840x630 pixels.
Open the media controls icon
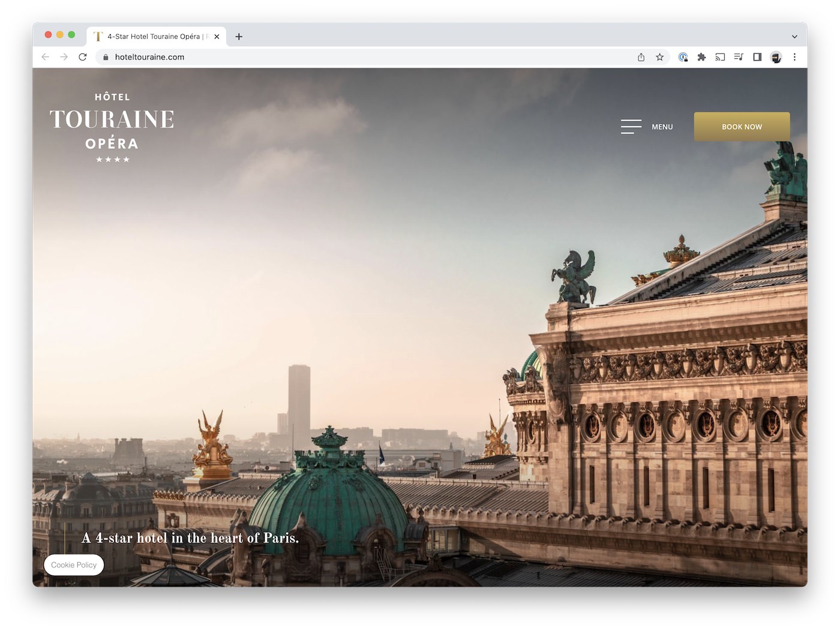click(x=739, y=57)
